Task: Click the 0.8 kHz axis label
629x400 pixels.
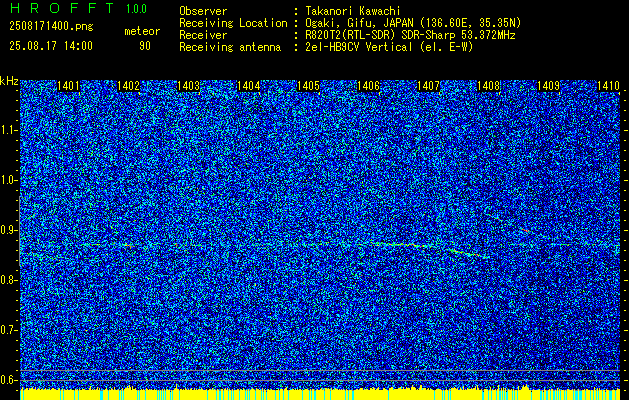Action: coord(8,280)
